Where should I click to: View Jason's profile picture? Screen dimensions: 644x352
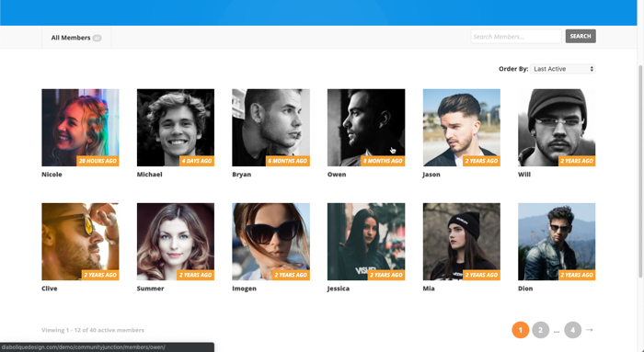click(x=462, y=128)
